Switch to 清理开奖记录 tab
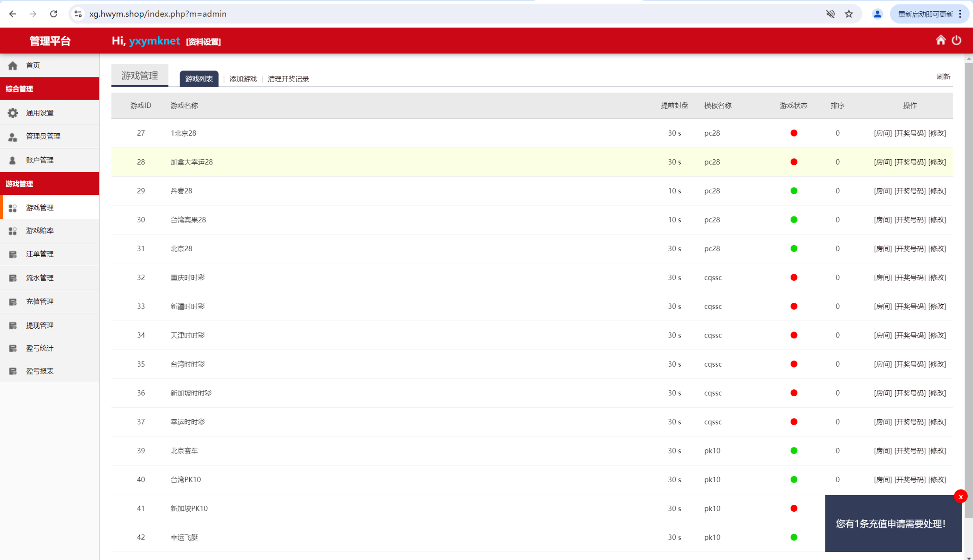Image resolution: width=973 pixels, height=560 pixels. point(288,79)
